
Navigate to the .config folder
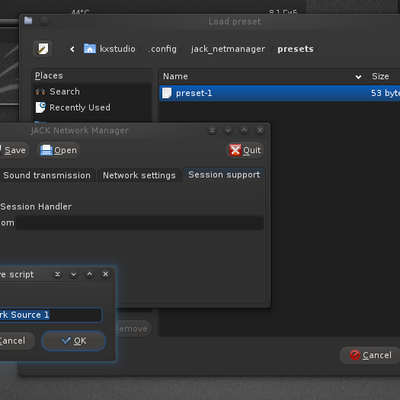coord(162,49)
